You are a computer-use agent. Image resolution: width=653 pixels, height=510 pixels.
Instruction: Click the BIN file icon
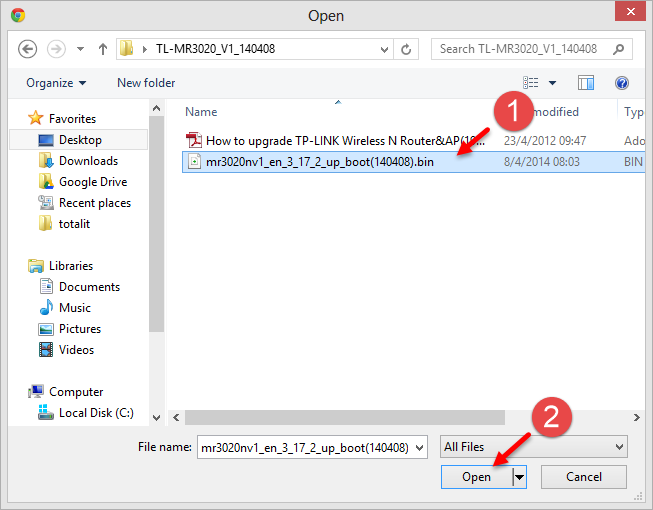coord(194,161)
